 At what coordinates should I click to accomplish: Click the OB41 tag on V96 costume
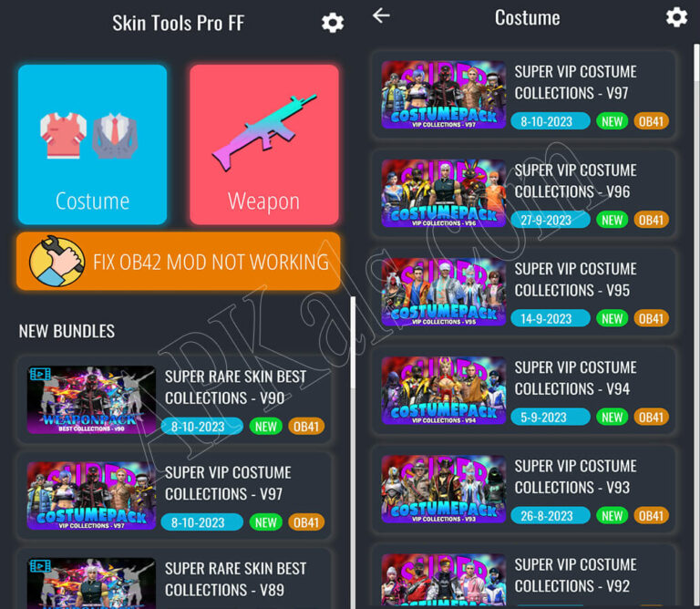(x=651, y=220)
